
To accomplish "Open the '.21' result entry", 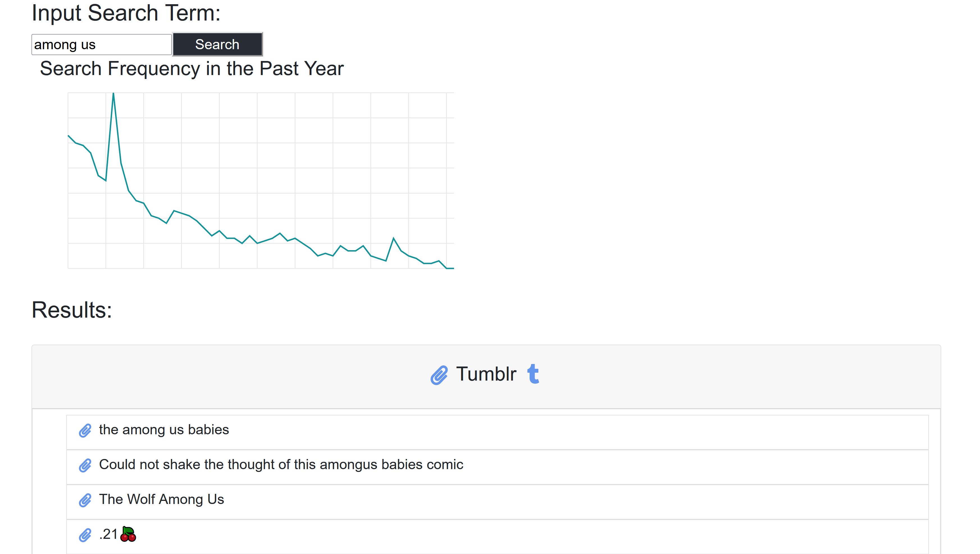I will tap(108, 534).
